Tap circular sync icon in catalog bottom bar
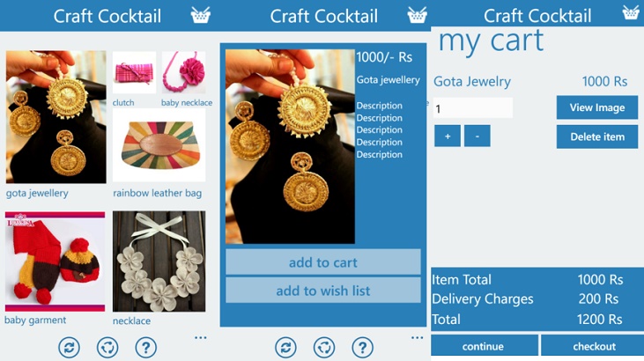This screenshot has width=644, height=361. coord(107,348)
